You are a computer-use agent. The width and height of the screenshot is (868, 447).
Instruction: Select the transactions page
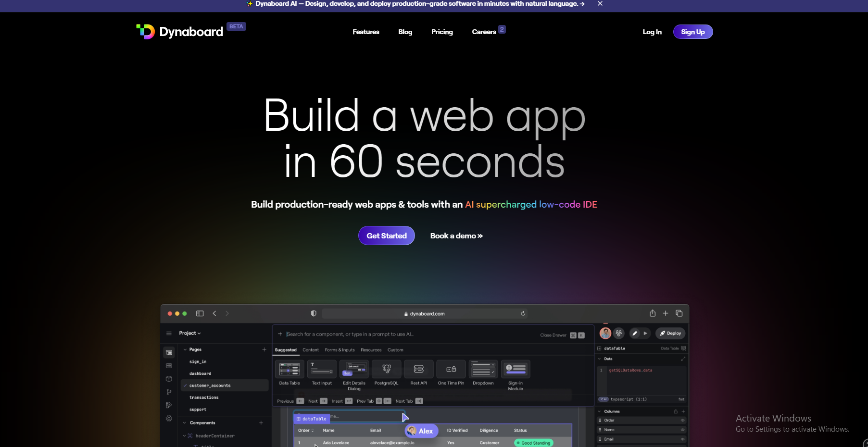(204, 397)
